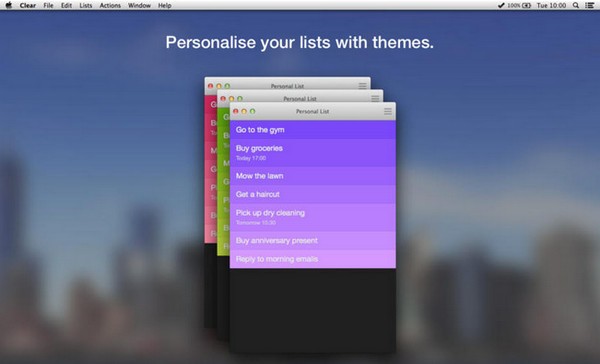Select the 'Buy groceries' task
The image size is (600, 364).
313,153
